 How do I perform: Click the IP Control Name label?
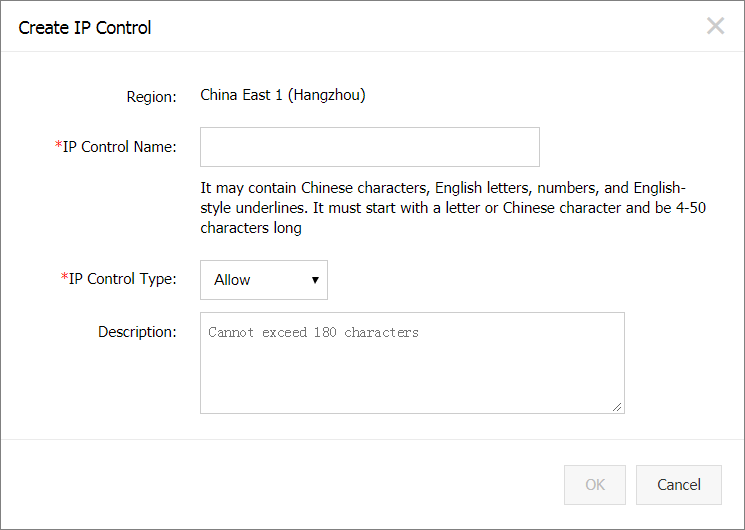(119, 147)
